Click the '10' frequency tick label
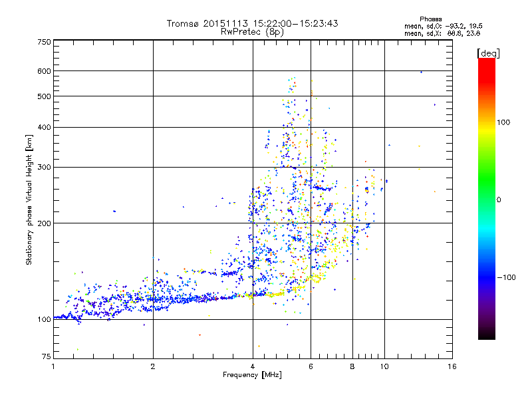532x399 pixels. coord(384,366)
